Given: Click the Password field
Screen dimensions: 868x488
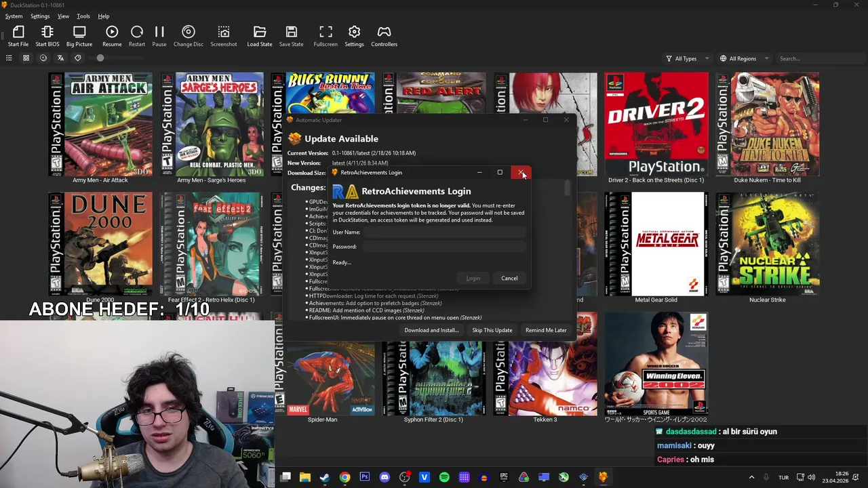Looking at the screenshot, I should coord(444,247).
